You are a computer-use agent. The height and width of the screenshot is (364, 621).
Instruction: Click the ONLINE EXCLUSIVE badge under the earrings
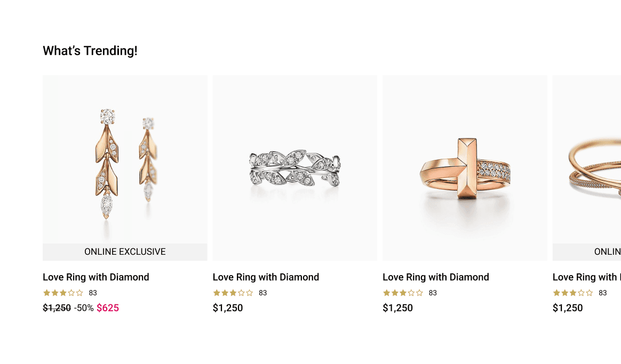pos(125,252)
